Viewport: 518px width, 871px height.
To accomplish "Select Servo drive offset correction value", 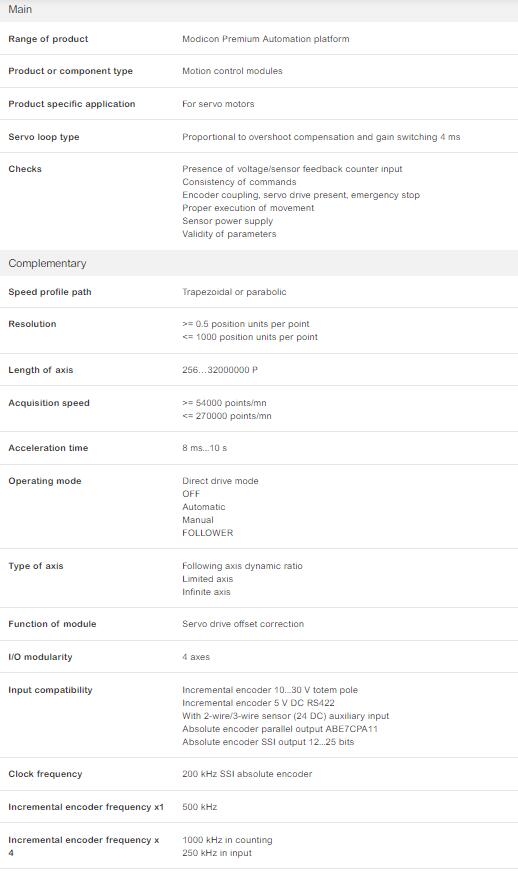I will coord(243,624).
